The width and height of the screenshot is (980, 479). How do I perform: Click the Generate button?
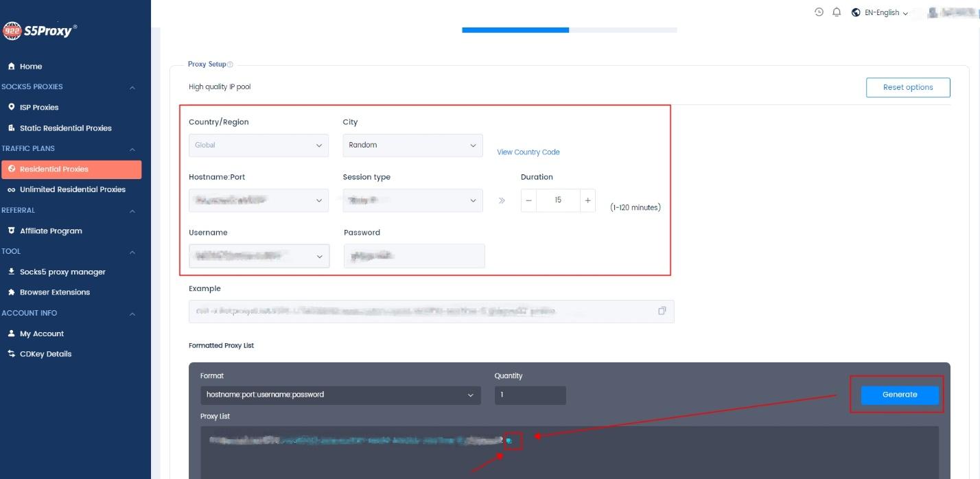899,394
